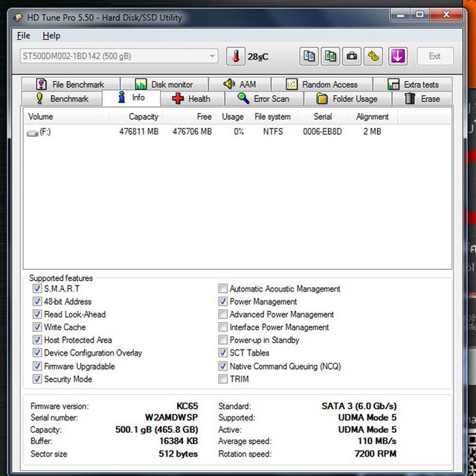Click the copy screenshot toolbar icon

click(x=330, y=57)
